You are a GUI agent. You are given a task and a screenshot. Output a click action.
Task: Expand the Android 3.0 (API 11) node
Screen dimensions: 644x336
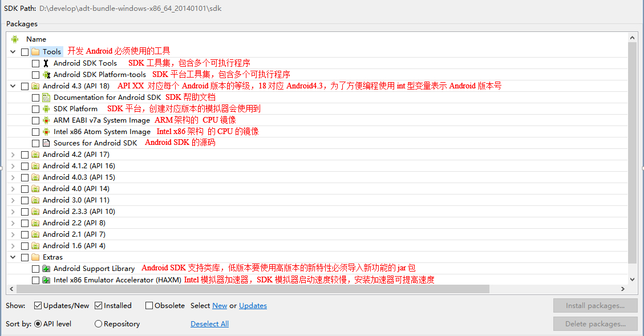pos(13,200)
